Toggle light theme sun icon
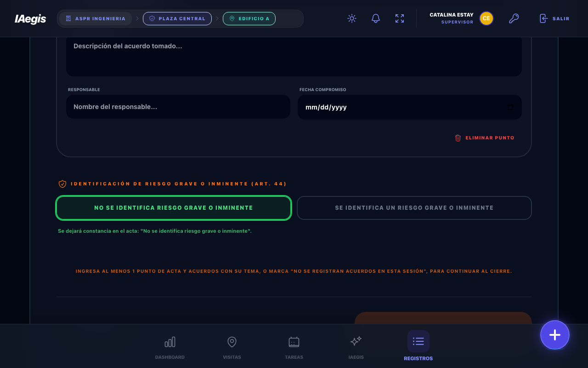This screenshot has width=588, height=368. point(352,18)
